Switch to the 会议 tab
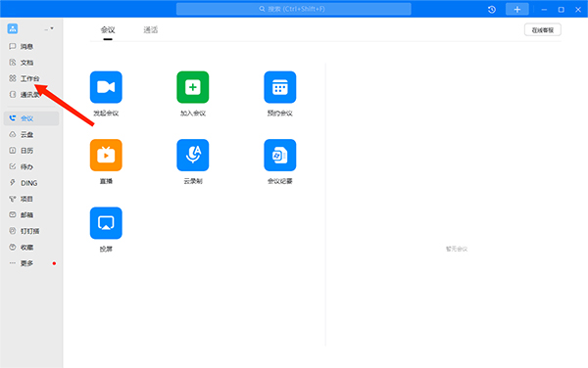The image size is (588, 368). [x=108, y=30]
